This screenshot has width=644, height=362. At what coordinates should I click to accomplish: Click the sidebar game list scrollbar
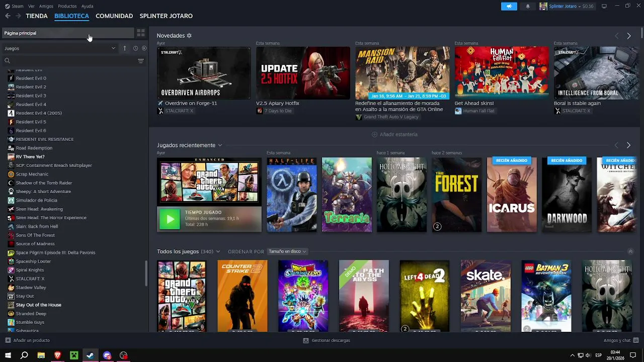click(146, 273)
